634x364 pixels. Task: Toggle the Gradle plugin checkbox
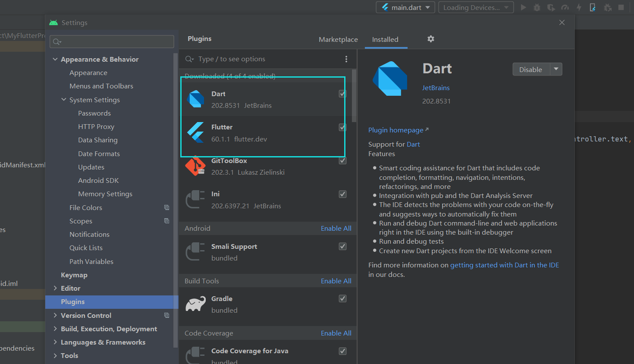tap(342, 298)
